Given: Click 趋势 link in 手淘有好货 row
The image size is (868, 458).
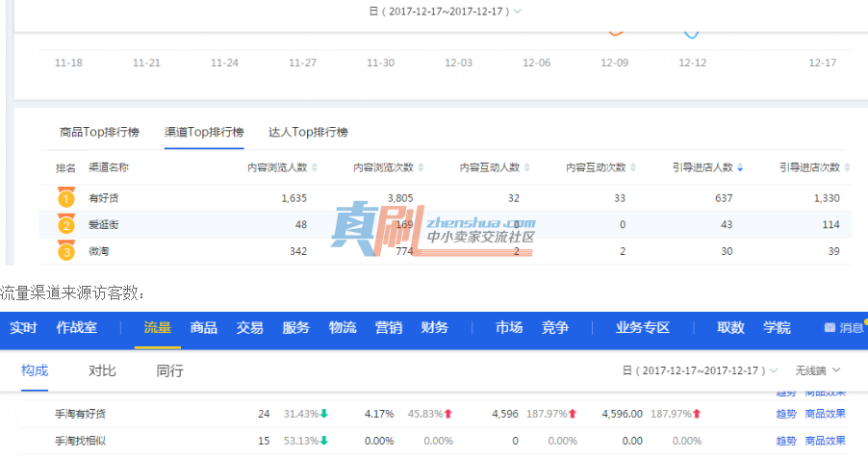Looking at the screenshot, I should (786, 414).
